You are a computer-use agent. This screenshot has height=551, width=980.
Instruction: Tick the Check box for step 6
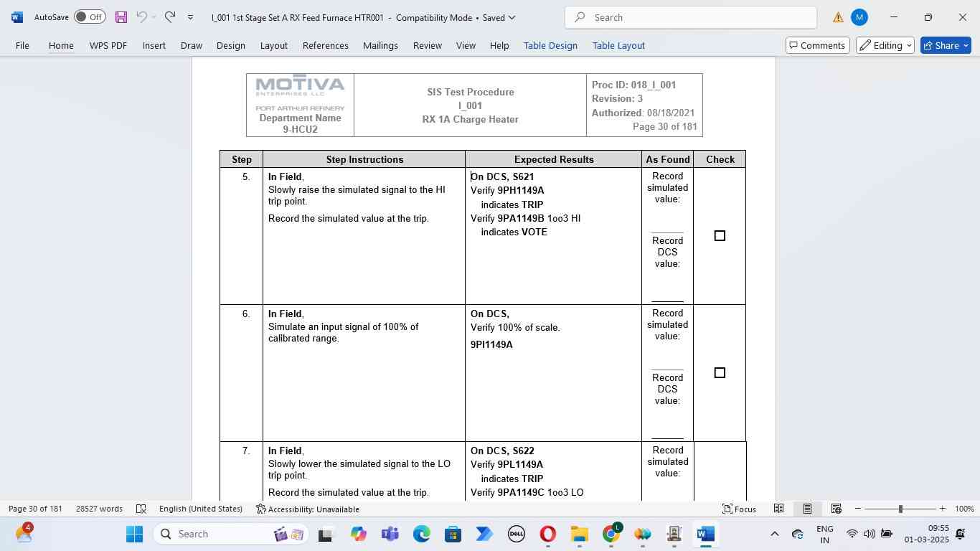pyautogui.click(x=720, y=372)
